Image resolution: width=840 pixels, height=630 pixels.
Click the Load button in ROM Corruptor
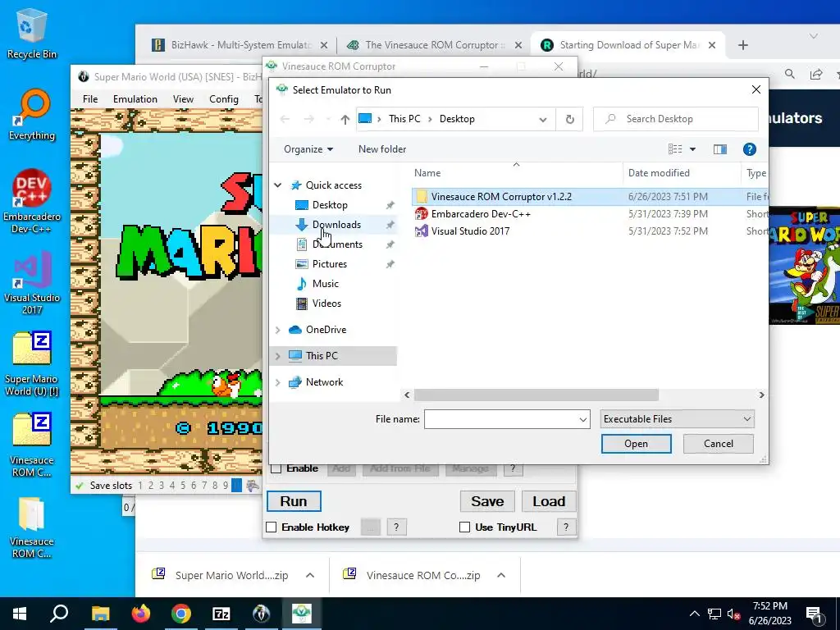(x=549, y=501)
